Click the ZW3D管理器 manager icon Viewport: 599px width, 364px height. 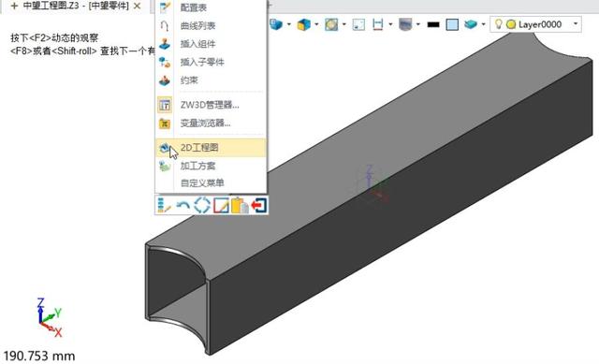coord(165,105)
